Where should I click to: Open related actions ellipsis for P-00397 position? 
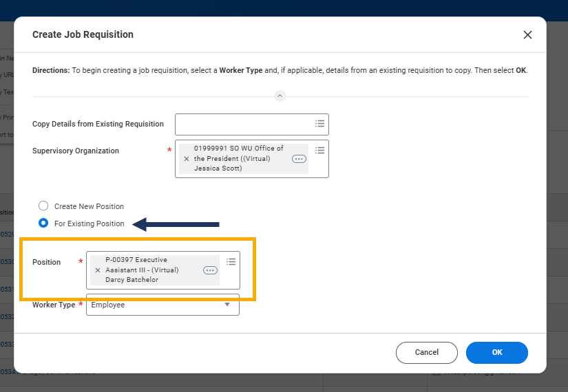[210, 270]
